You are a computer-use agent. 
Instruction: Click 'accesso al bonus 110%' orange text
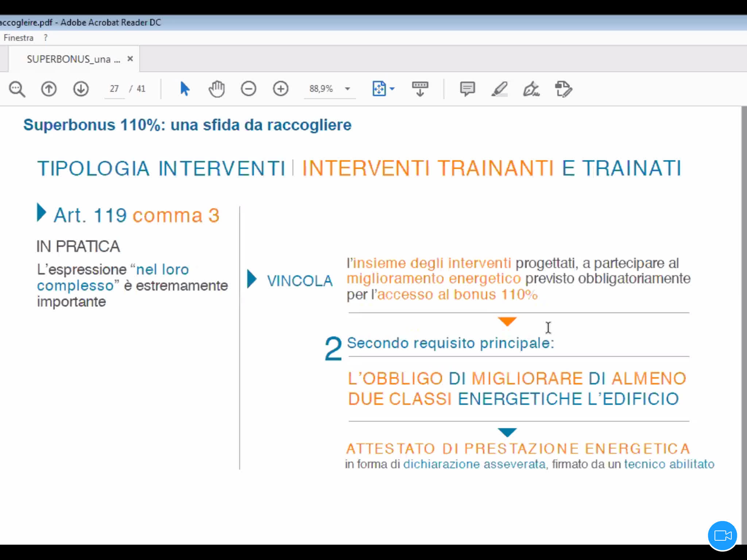[x=458, y=295]
